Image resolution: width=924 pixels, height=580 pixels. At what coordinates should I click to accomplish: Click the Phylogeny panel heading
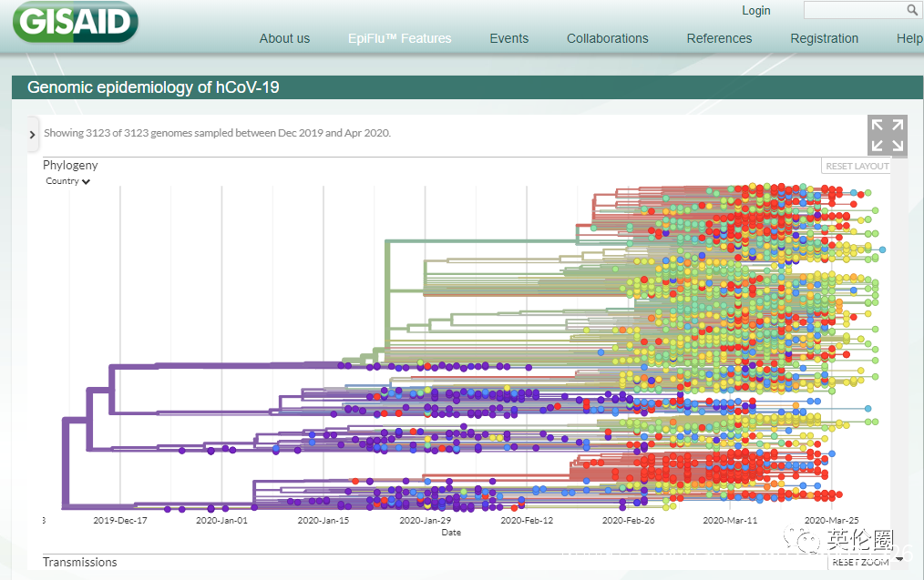coord(70,165)
